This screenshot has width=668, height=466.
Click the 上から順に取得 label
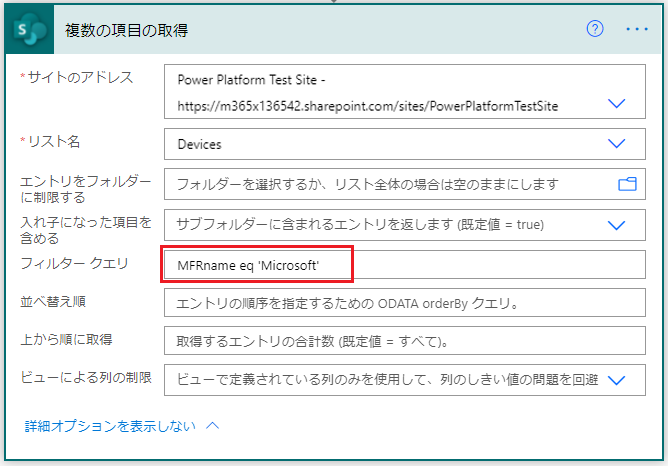pos(66,339)
